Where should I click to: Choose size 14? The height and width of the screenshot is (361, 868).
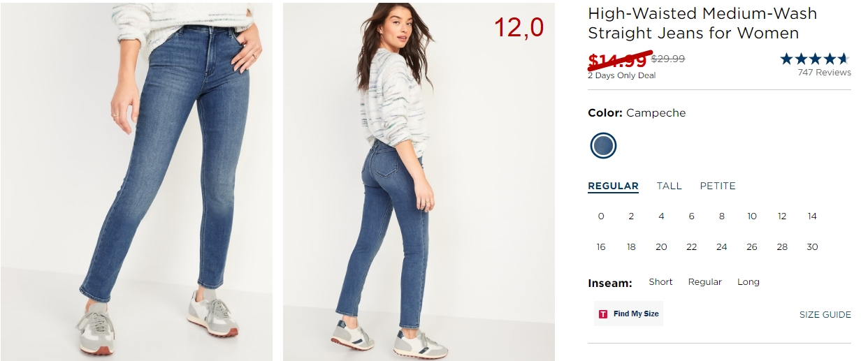click(812, 216)
